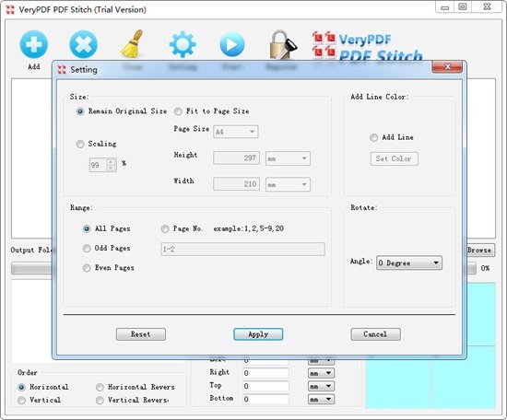Open the Height unit mm dropdown
This screenshot has width=507, height=420.
(x=288, y=158)
